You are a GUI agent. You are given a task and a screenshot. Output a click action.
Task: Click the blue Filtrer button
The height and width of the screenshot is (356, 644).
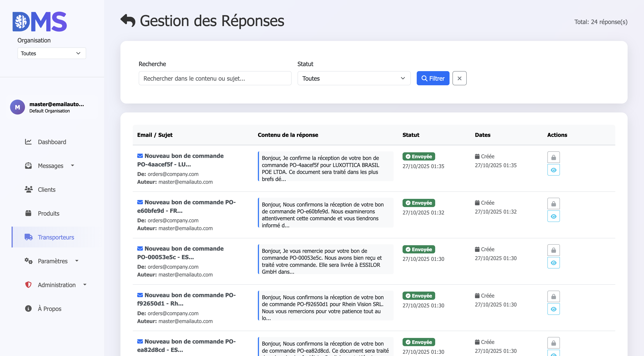point(433,78)
